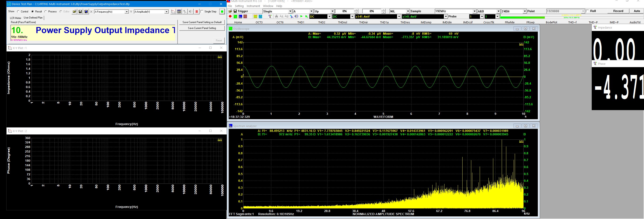Open the yellow ±141.4mV range dropdown

click(399, 17)
